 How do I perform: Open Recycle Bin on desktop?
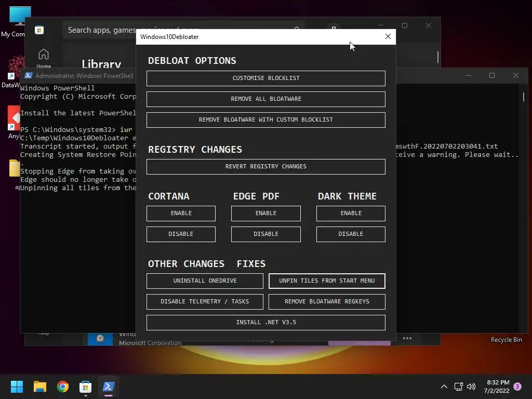(x=506, y=340)
